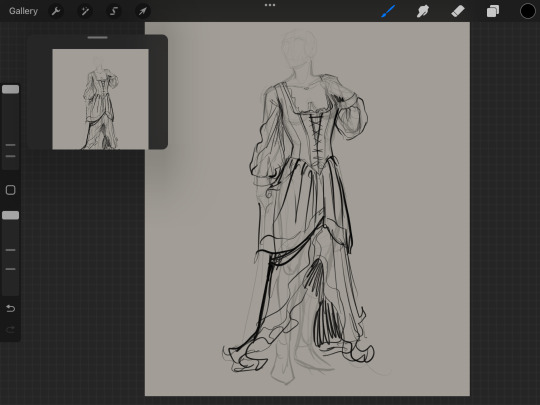Select the Brush tool
The image size is (540, 405).
point(388,11)
